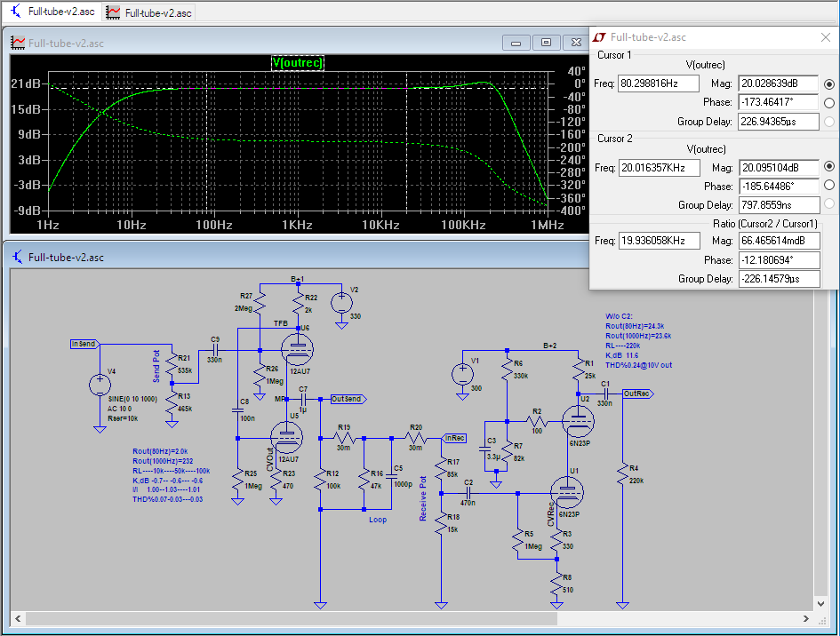Select Cursor 1 Phase radio button

coord(829,103)
